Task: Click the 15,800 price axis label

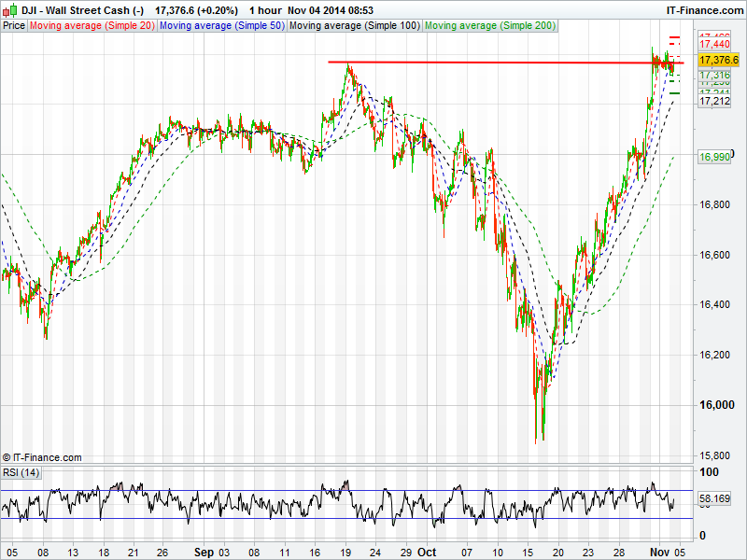Action: 714,455
